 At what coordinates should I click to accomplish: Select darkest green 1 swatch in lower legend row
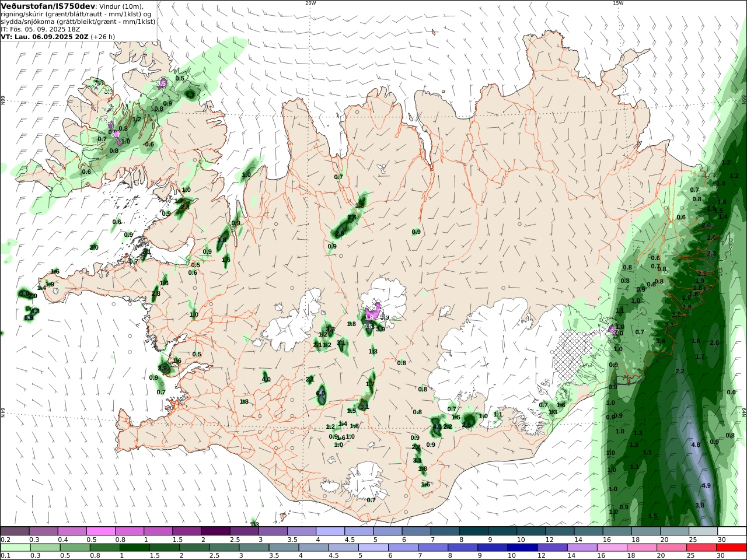pyautogui.click(x=135, y=548)
